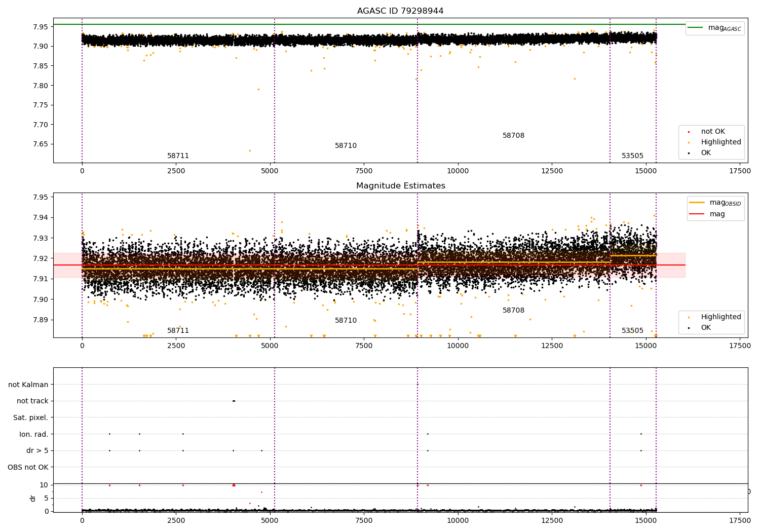The width and height of the screenshot is (760, 532).
Task: Click the 'Ion. rad.' row label
Action: coord(34,434)
